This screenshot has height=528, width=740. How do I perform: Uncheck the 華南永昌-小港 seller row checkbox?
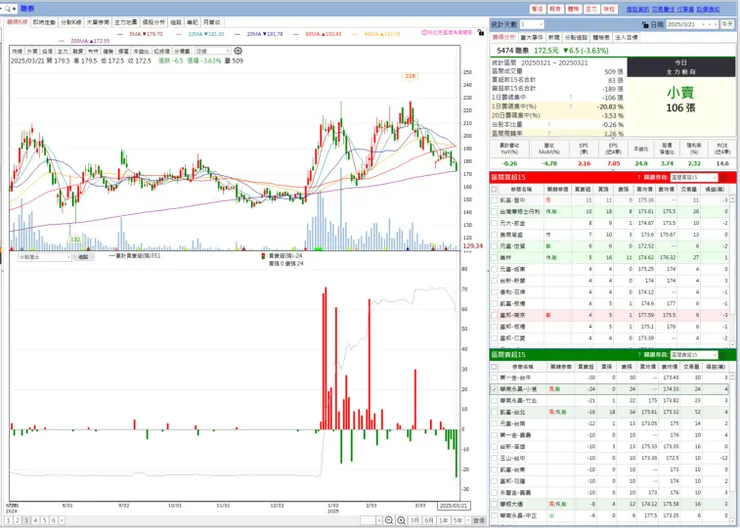click(494, 389)
